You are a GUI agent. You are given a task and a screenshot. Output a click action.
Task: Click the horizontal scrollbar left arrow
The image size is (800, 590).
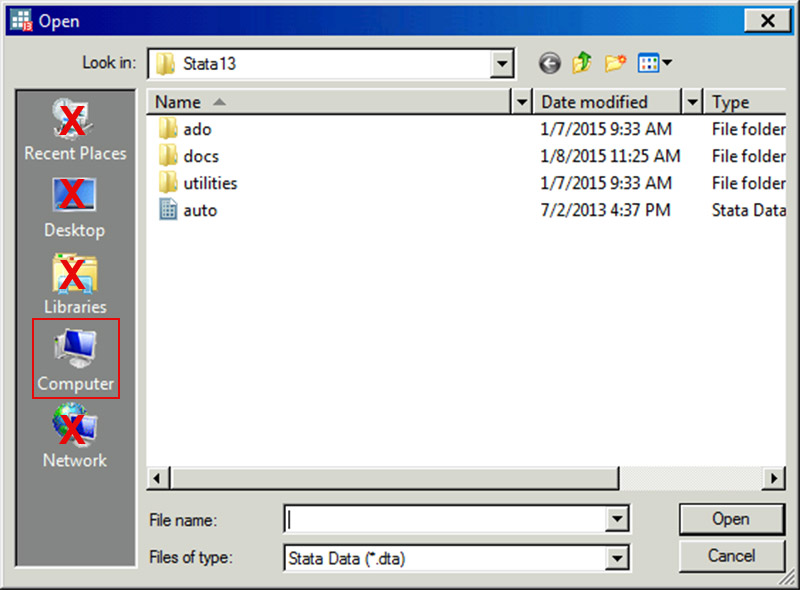tap(158, 479)
